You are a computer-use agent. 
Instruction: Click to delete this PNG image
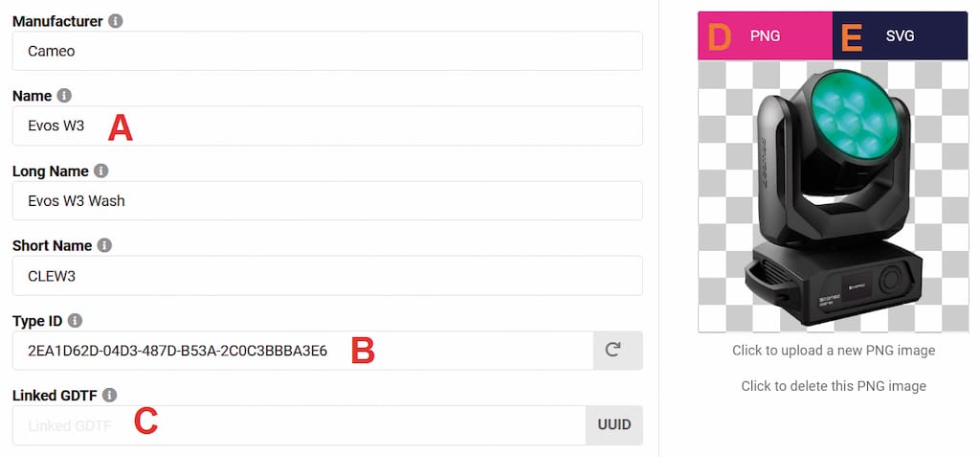(x=833, y=386)
